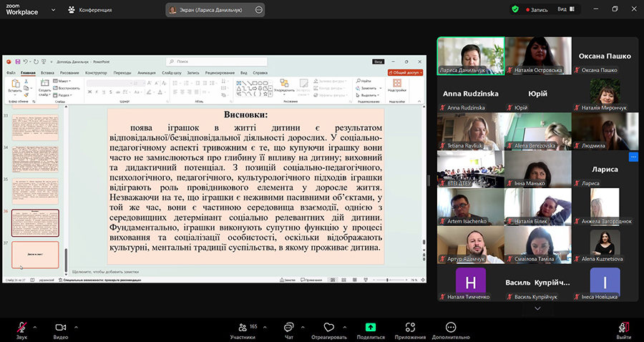
Task: Click the green Share screen button
Action: click(x=371, y=328)
